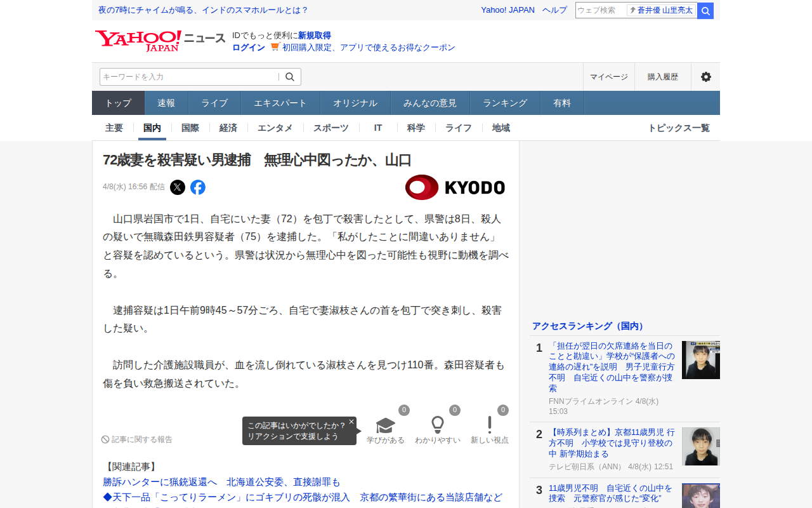
Task: Open マイページ button
Action: tap(609, 77)
